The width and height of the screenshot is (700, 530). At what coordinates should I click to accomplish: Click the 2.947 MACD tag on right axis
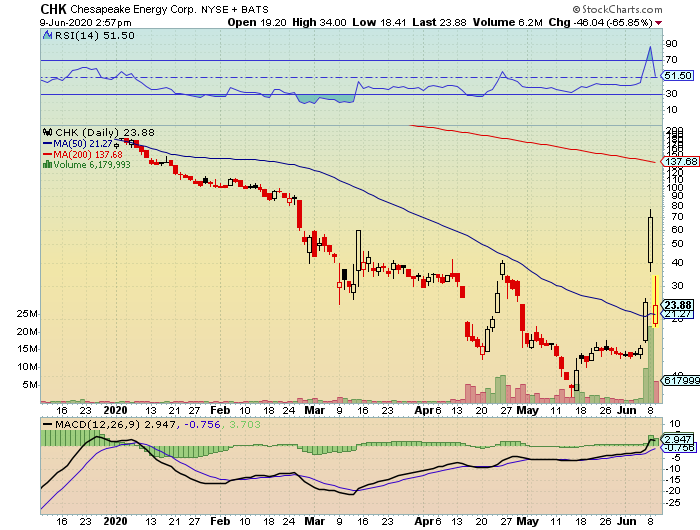678,439
